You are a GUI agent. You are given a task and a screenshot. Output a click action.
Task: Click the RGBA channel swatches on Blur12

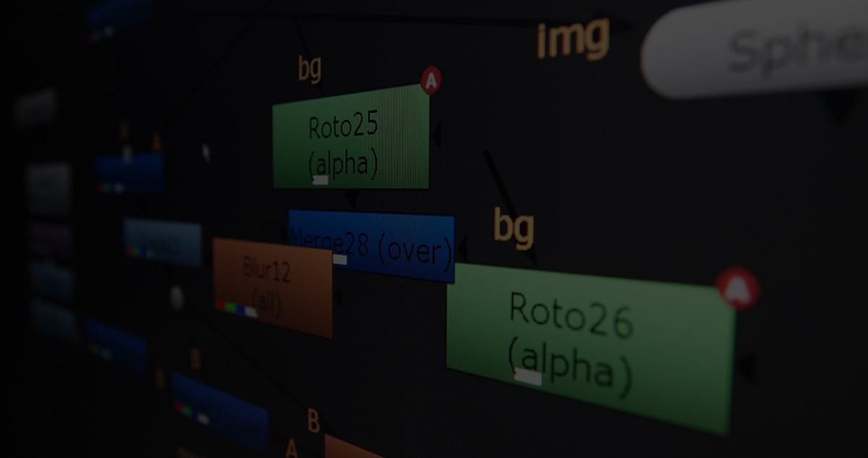(x=237, y=308)
